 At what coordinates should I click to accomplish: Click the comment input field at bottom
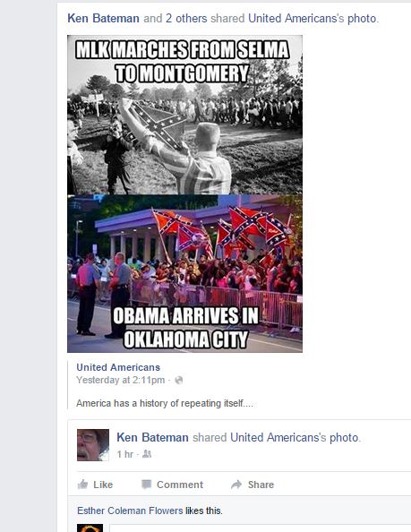click(x=260, y=528)
